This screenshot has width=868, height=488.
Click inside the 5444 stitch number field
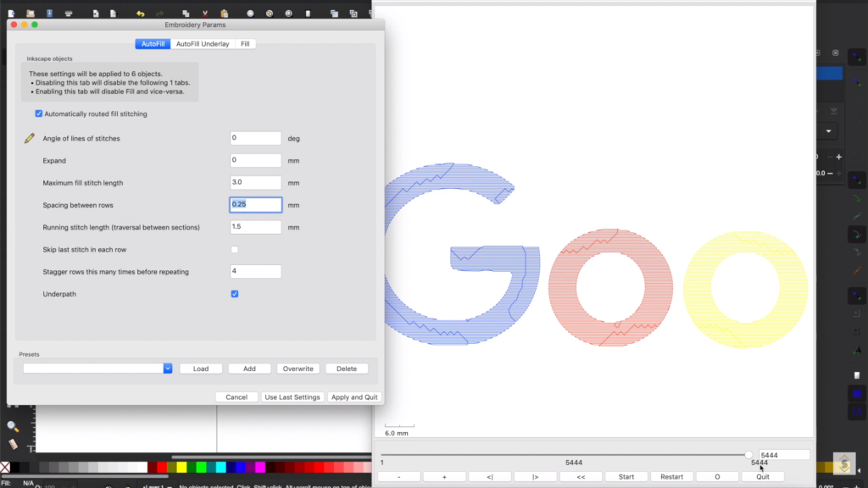point(783,453)
